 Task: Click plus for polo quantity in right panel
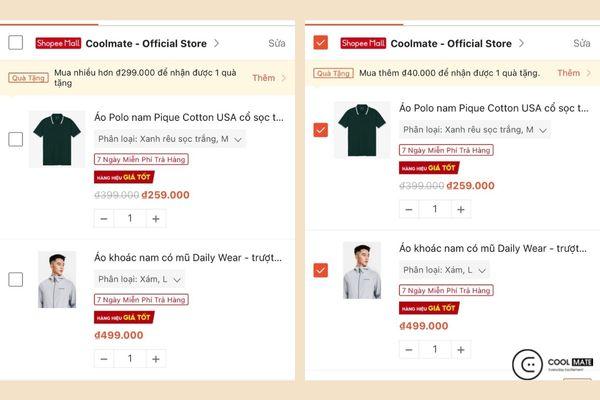(x=461, y=209)
